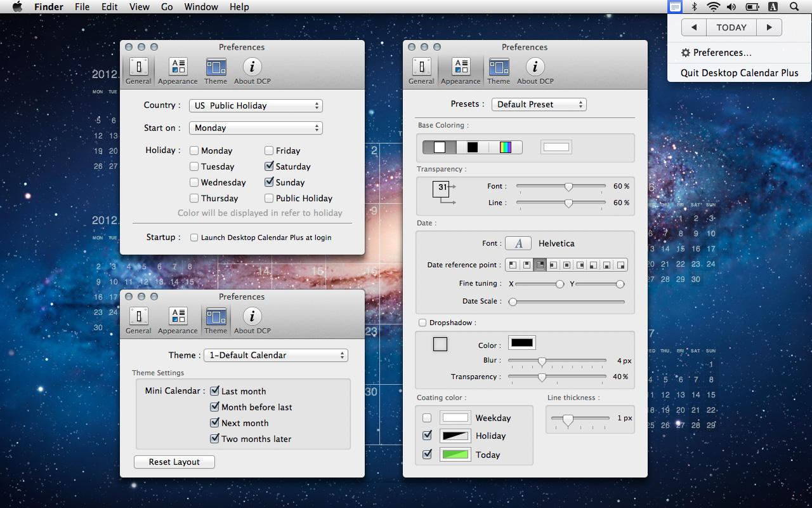This screenshot has width=812, height=508.
Task: Expand the Presets dropdown
Action: [x=538, y=104]
